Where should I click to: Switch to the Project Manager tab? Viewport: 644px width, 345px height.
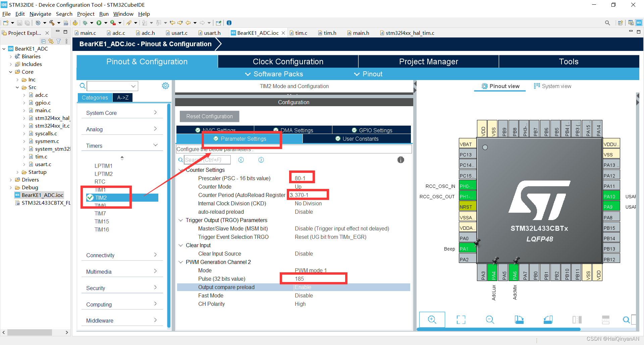[428, 62]
